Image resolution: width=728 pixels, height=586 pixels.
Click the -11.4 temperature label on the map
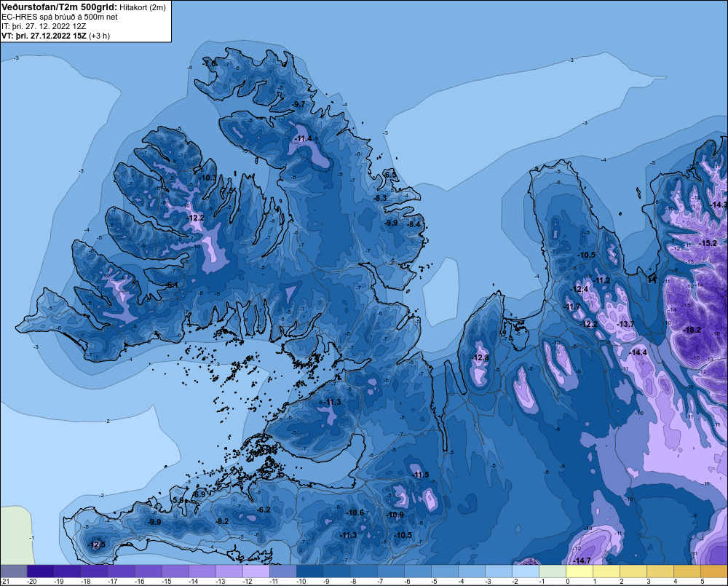click(x=303, y=139)
